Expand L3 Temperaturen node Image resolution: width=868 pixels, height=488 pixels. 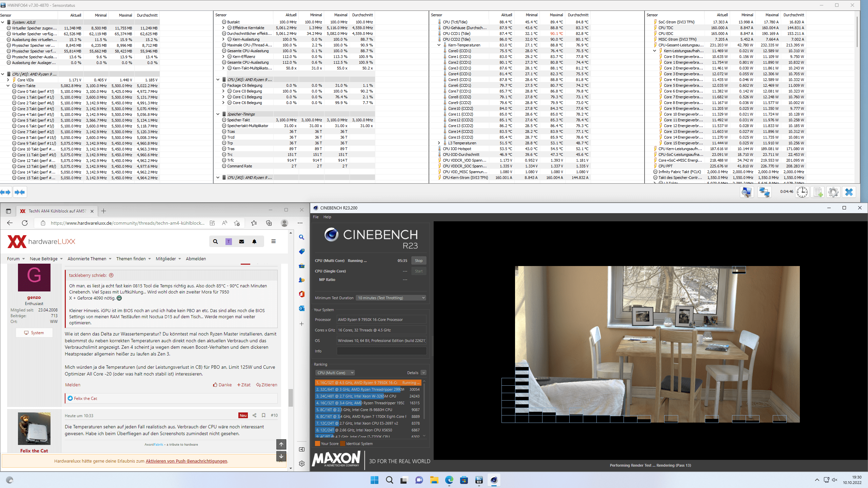(x=439, y=143)
